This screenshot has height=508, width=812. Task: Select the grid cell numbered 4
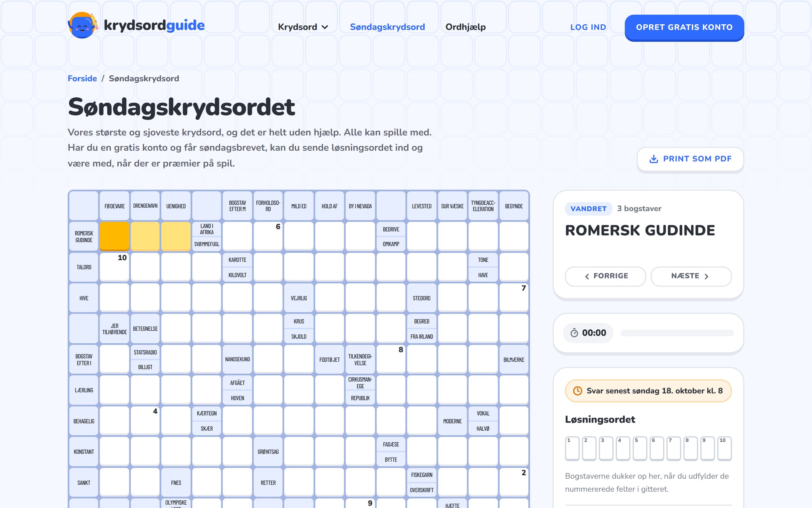(x=145, y=421)
